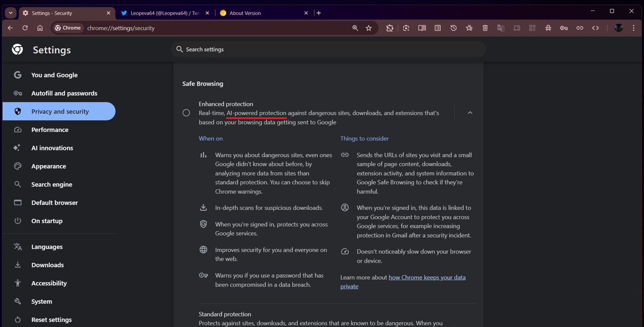Viewport: 644px width, 327px height.
Task: Click the Translate toolbar icon
Action: click(x=501, y=28)
